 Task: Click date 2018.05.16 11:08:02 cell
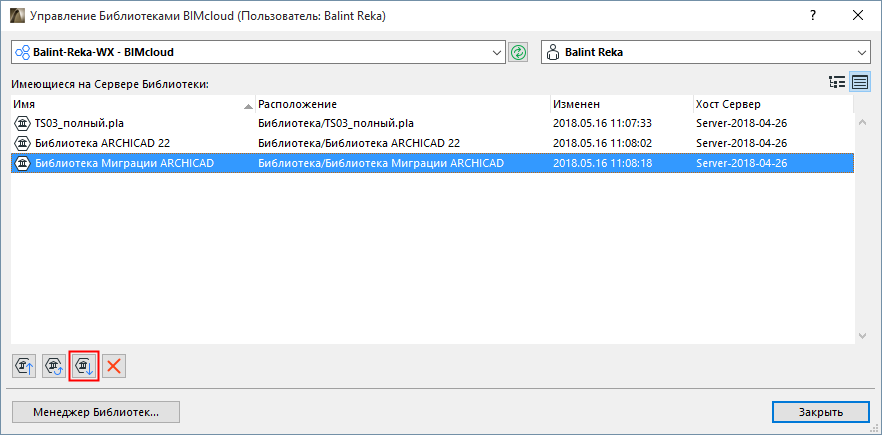coord(602,143)
